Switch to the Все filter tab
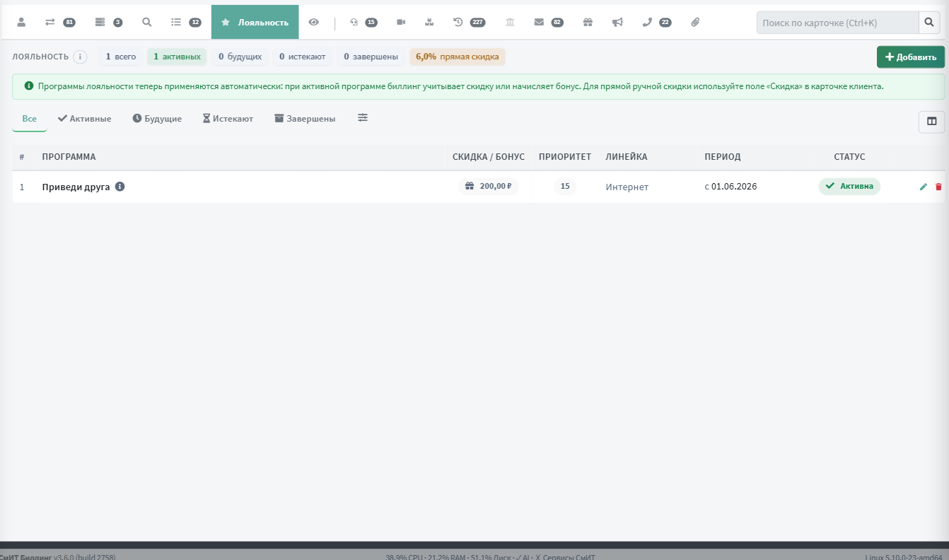 point(30,119)
